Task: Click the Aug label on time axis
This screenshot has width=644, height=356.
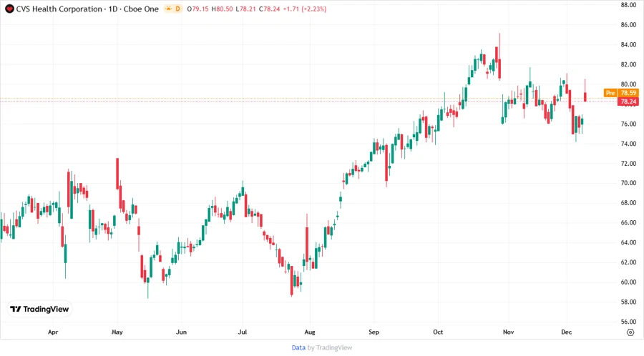Action: click(x=310, y=332)
